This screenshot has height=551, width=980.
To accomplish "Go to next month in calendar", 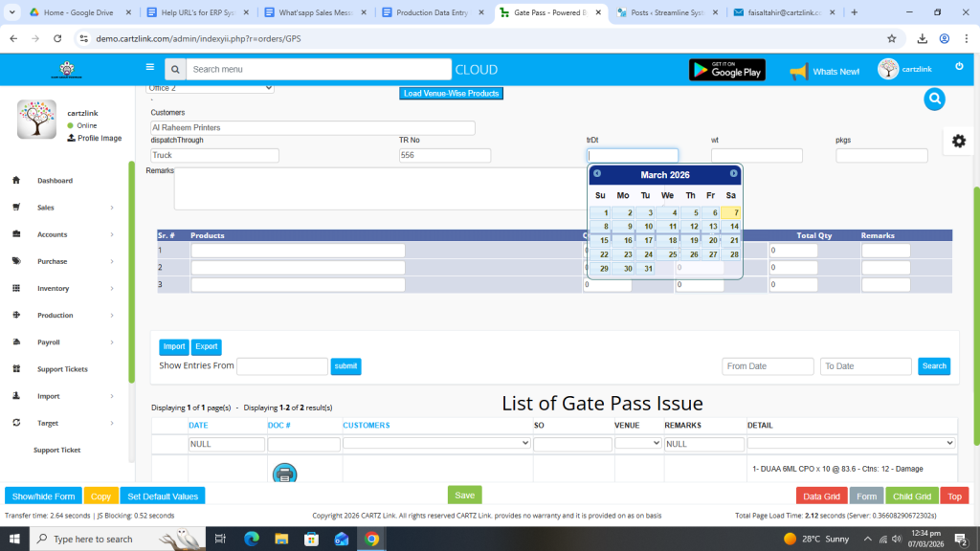I will pyautogui.click(x=734, y=174).
